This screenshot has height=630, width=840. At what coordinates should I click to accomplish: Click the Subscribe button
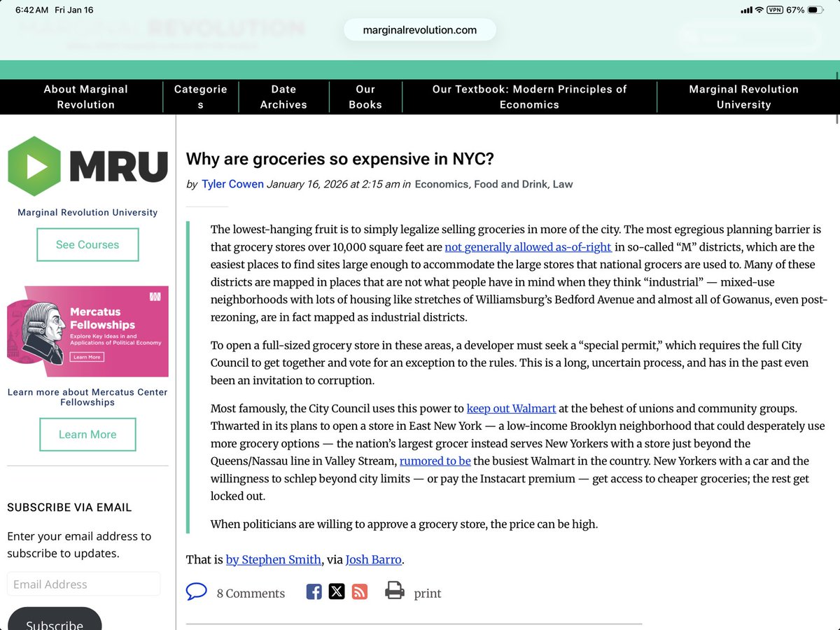point(55,619)
